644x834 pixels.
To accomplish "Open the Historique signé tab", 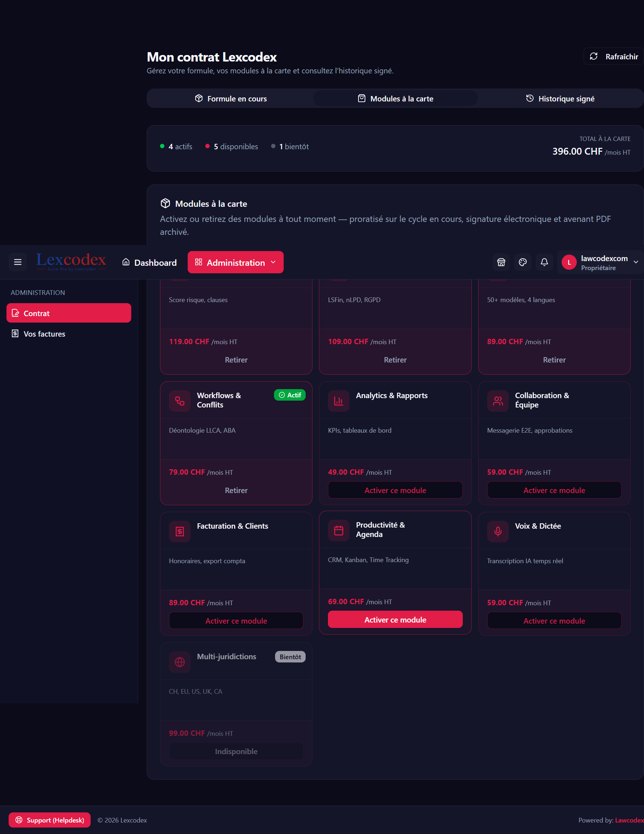I will [560, 99].
